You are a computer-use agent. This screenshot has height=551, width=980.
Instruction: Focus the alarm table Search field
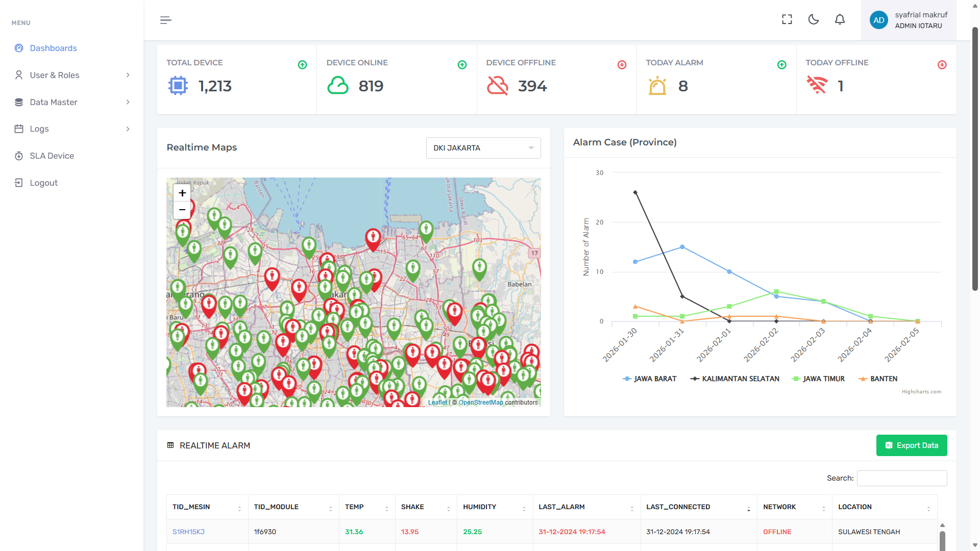(901, 478)
